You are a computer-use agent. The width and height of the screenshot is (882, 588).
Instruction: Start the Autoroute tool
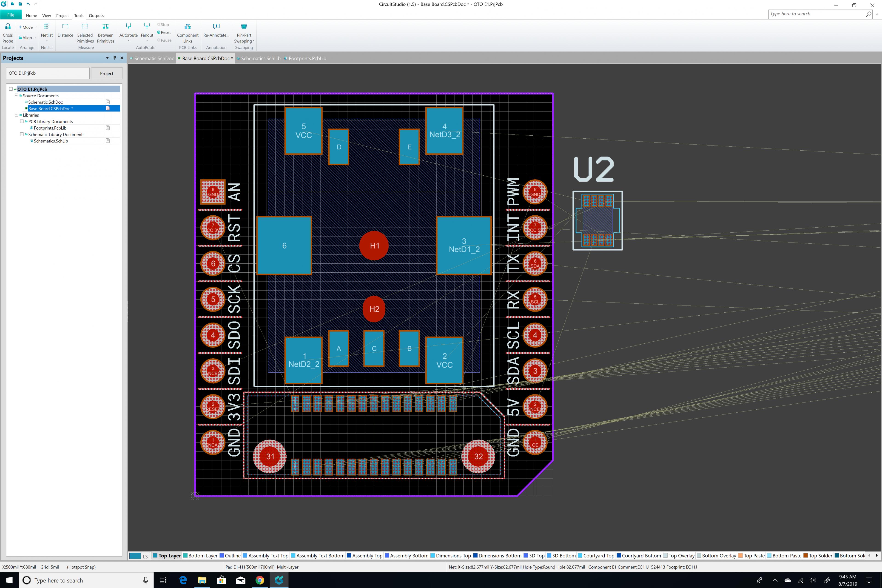[x=128, y=32]
